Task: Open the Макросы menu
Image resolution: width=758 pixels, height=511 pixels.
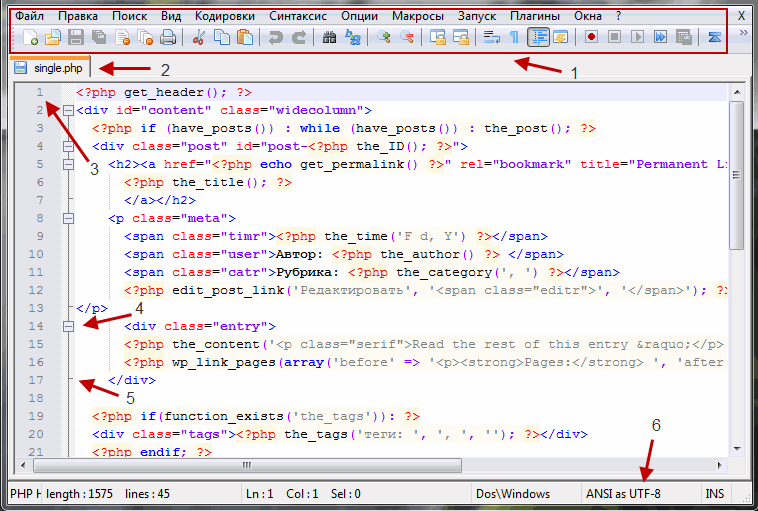Action: (418, 16)
